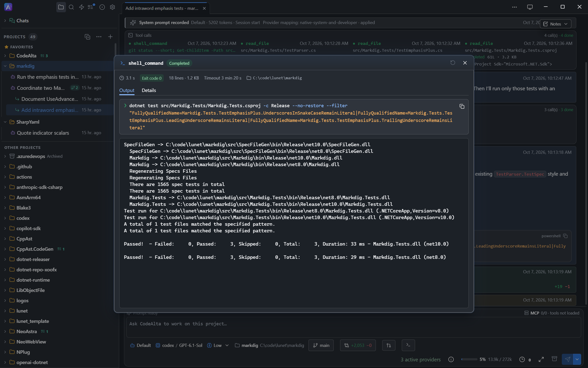Click the conversation vertical scrollbar on right

(x=586, y=183)
